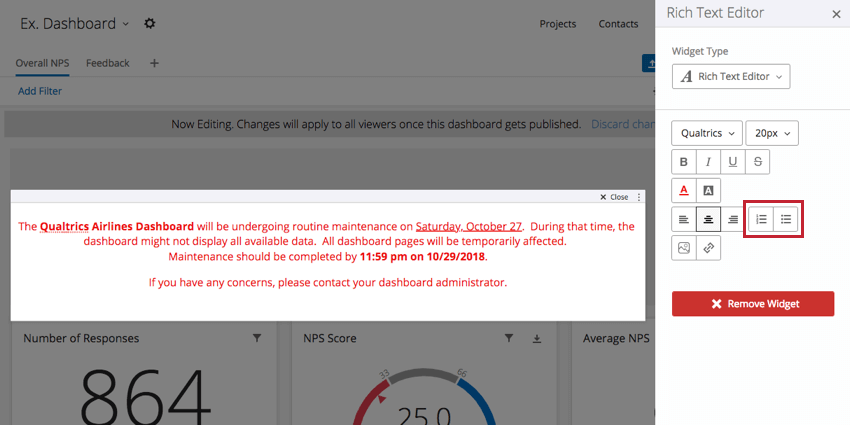850x425 pixels.
Task: Click the Saturday, October 27 underlined text
Action: click(469, 226)
